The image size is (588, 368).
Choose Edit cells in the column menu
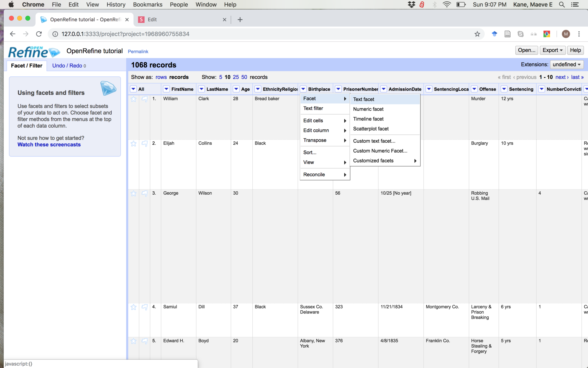pos(313,120)
